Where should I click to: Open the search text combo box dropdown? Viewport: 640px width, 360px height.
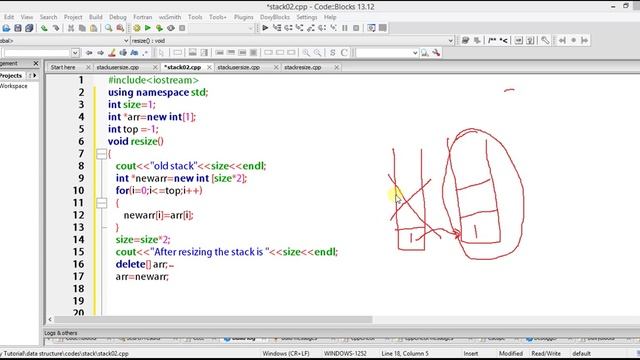pyautogui.click(x=75, y=53)
